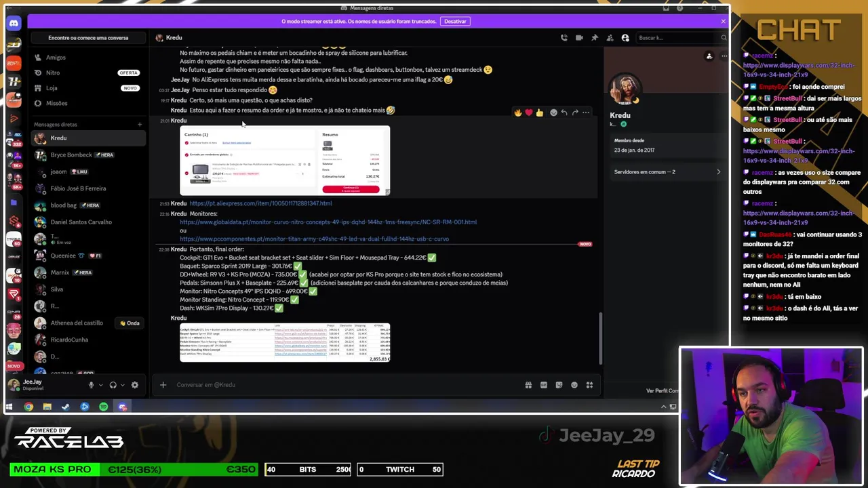Deafen audio with headphones icon
This screenshot has width=868, height=488.
coord(113,385)
